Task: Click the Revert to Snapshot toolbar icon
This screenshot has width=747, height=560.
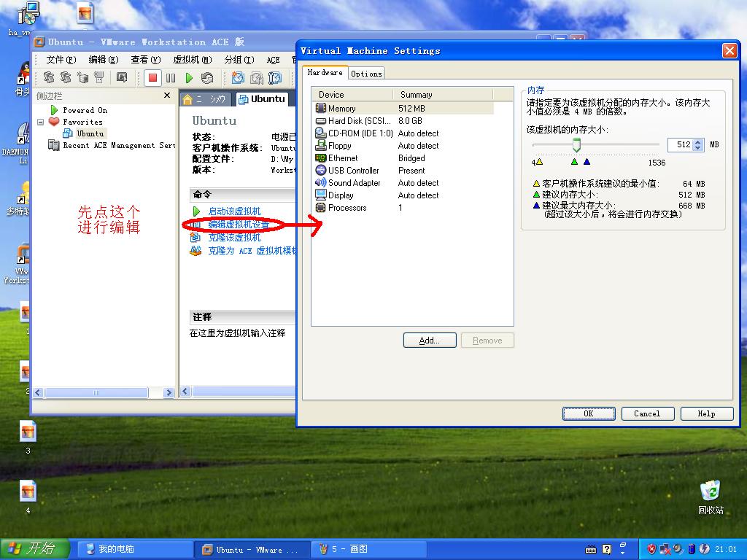Action: point(256,77)
